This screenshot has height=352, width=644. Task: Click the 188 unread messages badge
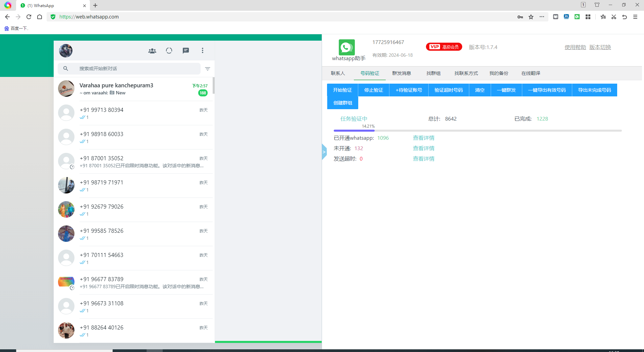click(x=203, y=93)
